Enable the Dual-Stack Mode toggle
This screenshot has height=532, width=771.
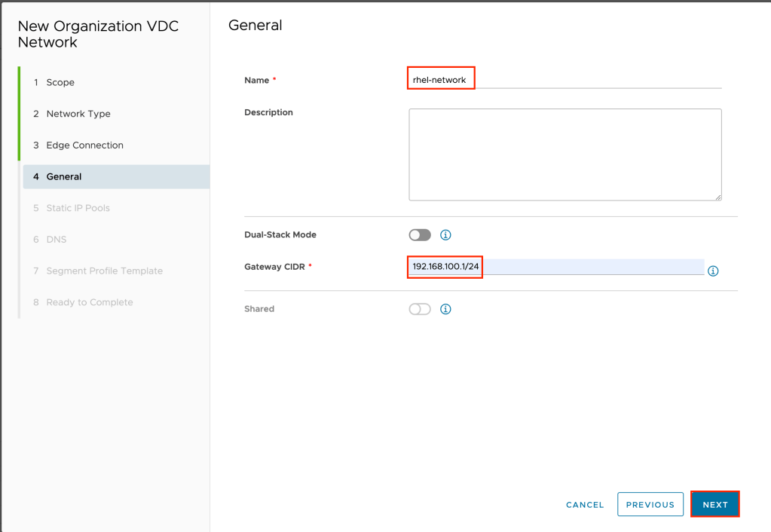pyautogui.click(x=420, y=235)
